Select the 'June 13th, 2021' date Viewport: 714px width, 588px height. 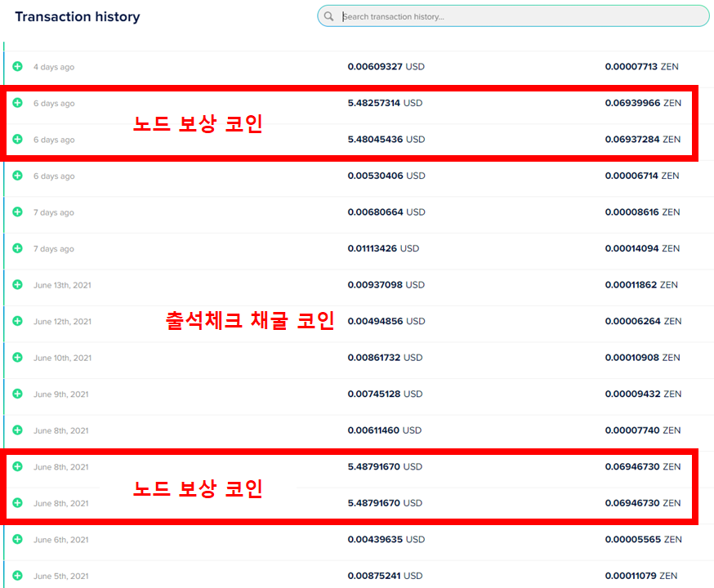(x=62, y=285)
